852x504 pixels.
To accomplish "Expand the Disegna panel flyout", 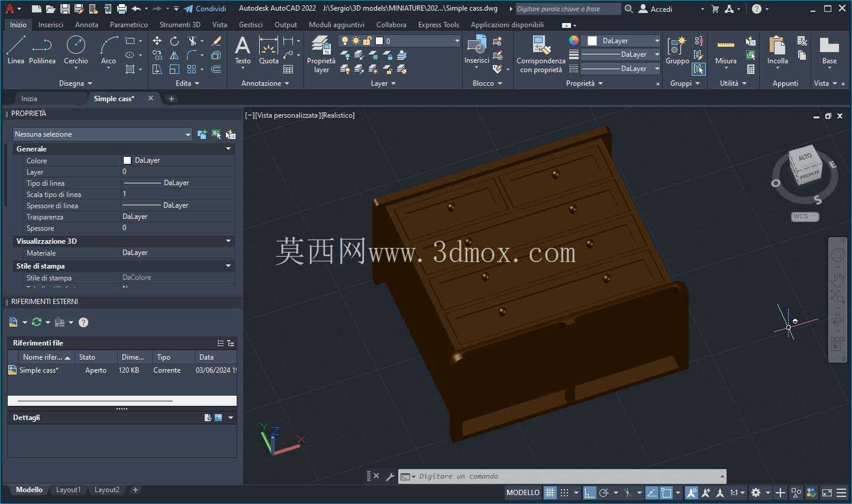I will pos(76,83).
